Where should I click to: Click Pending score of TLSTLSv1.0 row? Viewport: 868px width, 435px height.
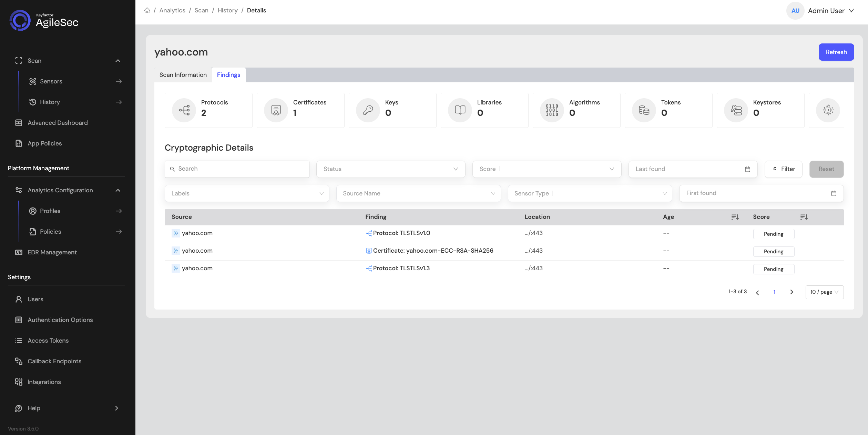[x=774, y=234]
